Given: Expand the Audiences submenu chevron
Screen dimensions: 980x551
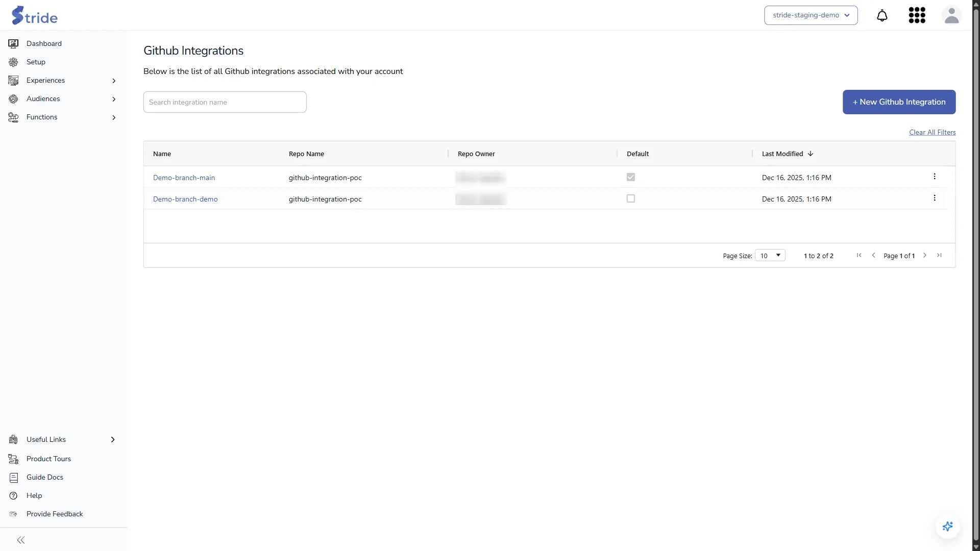Looking at the screenshot, I should click(x=114, y=99).
